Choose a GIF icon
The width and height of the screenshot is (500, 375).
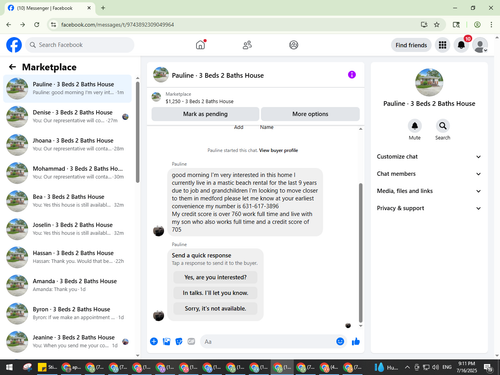[x=191, y=341]
